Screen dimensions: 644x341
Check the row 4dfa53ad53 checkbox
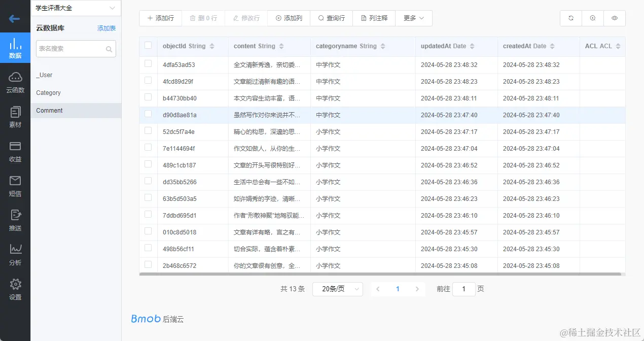tap(148, 63)
